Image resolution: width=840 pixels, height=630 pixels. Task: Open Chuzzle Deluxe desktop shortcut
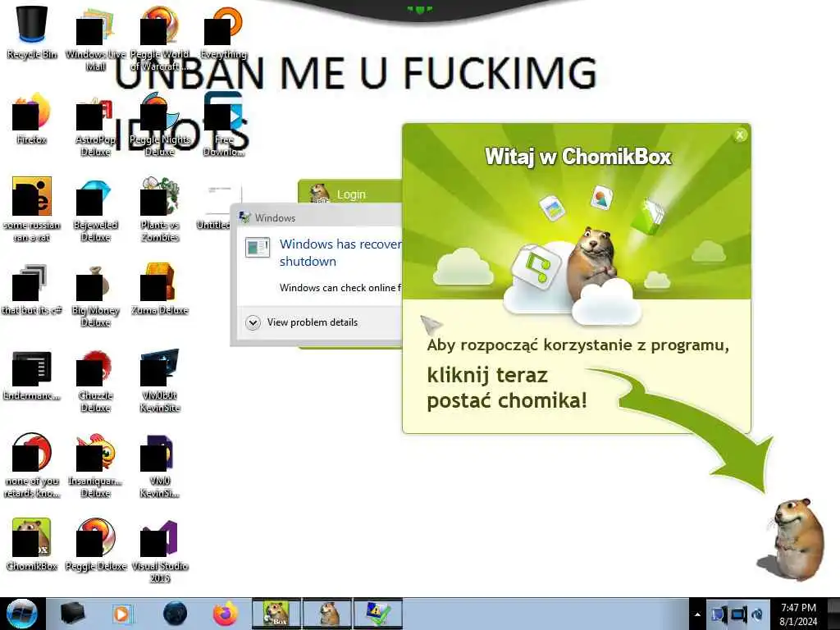(x=95, y=381)
